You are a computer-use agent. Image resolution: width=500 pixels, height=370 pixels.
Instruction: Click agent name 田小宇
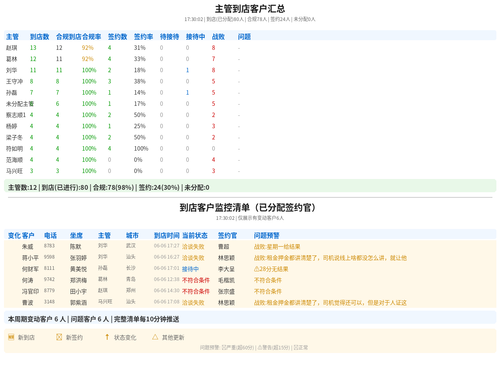tap(78, 291)
